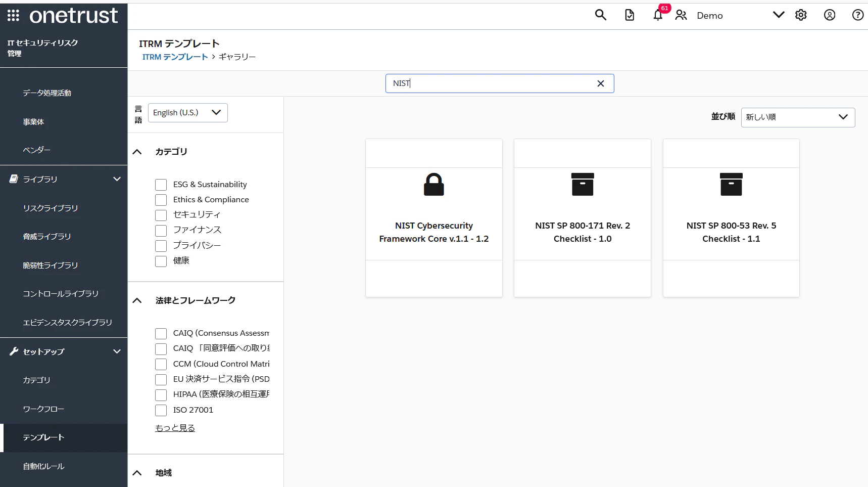Open the English (U.S.) language dropdown
The height and width of the screenshot is (487, 868).
[x=187, y=113]
